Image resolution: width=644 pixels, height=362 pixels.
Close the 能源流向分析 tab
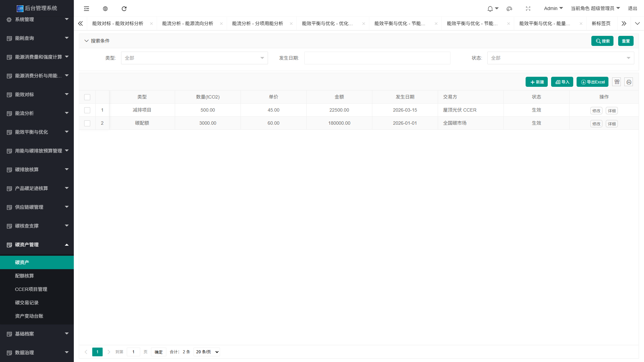click(221, 23)
